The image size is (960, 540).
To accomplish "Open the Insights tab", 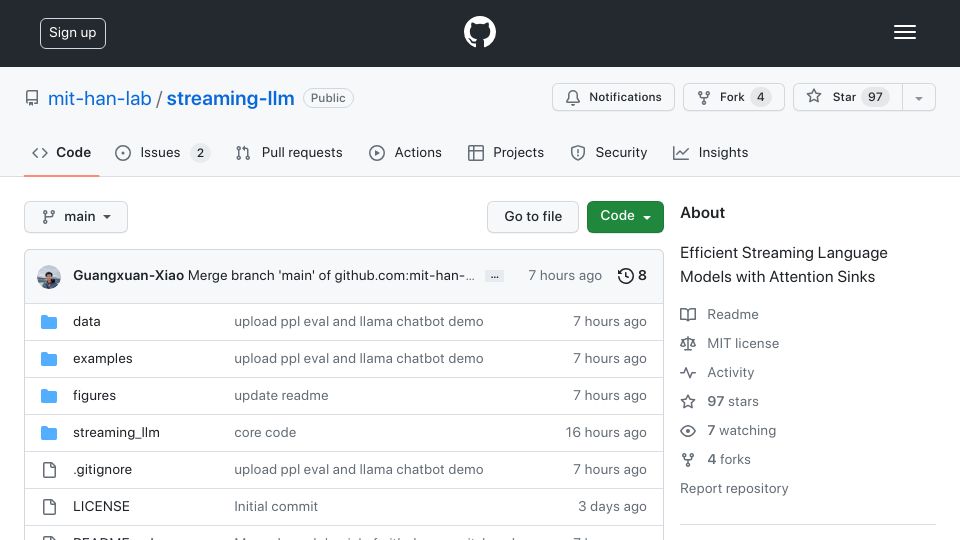I will pos(711,152).
